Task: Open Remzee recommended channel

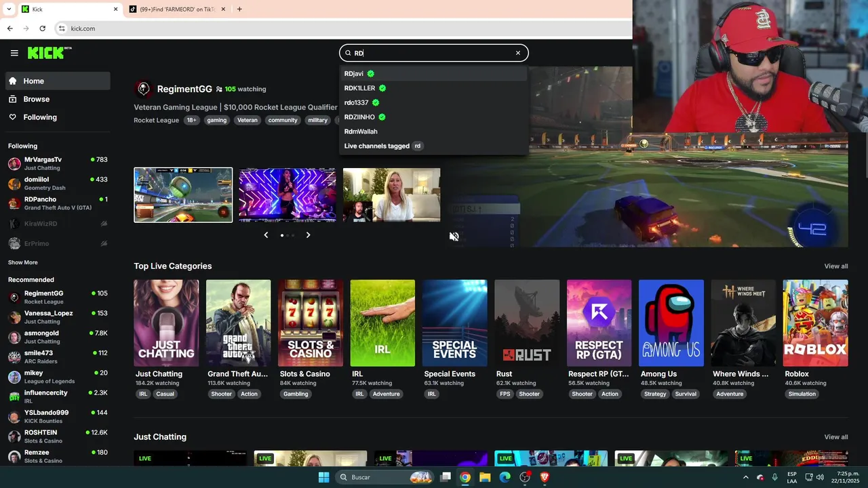Action: point(58,456)
